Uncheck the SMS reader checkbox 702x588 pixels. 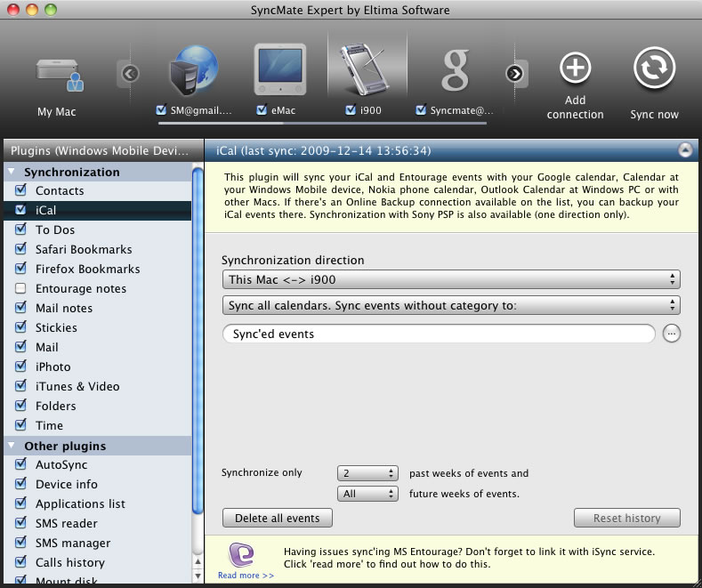click(x=20, y=523)
